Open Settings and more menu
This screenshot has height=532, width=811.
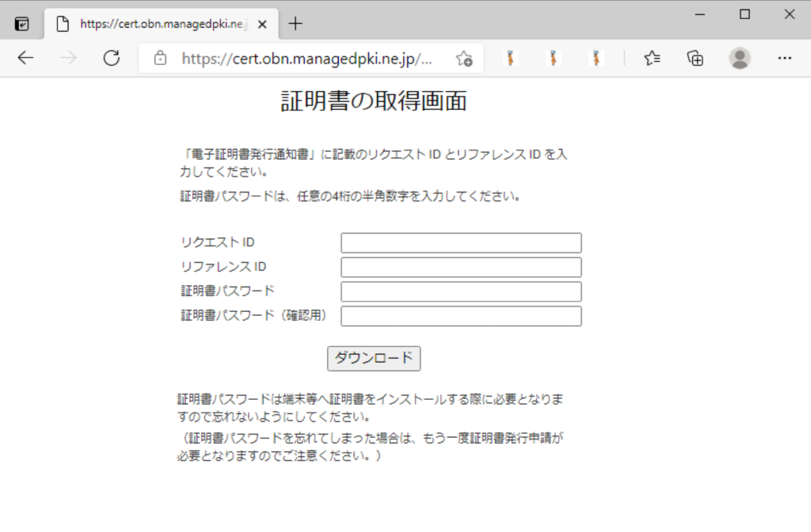coord(784,58)
